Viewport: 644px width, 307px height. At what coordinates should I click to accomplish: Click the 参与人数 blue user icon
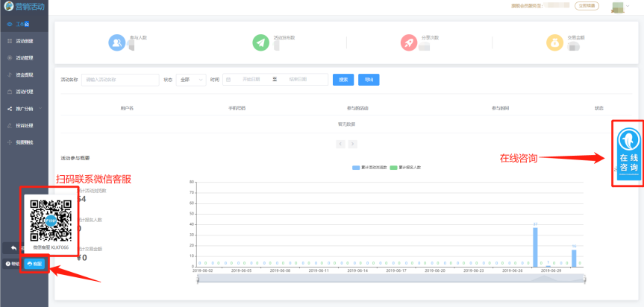[x=117, y=42]
